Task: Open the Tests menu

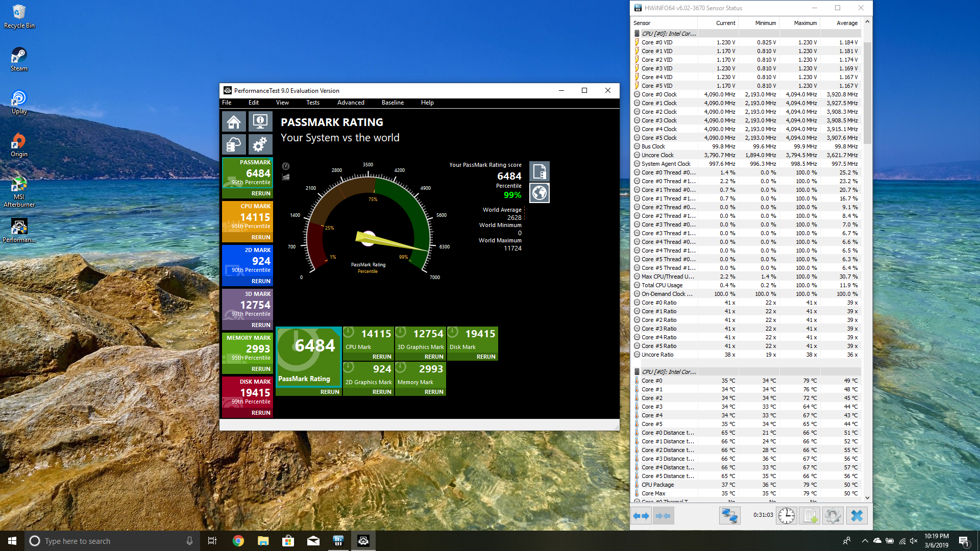Action: pyautogui.click(x=313, y=103)
